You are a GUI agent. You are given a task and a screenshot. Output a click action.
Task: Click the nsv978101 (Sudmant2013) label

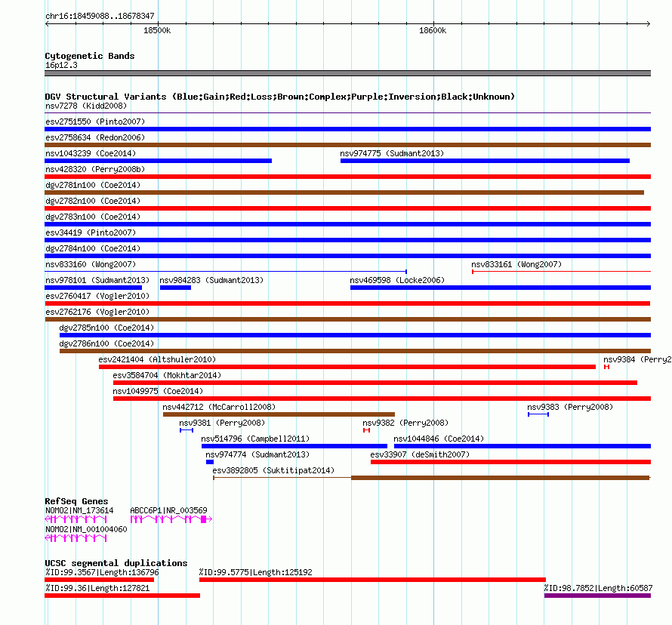(97, 280)
